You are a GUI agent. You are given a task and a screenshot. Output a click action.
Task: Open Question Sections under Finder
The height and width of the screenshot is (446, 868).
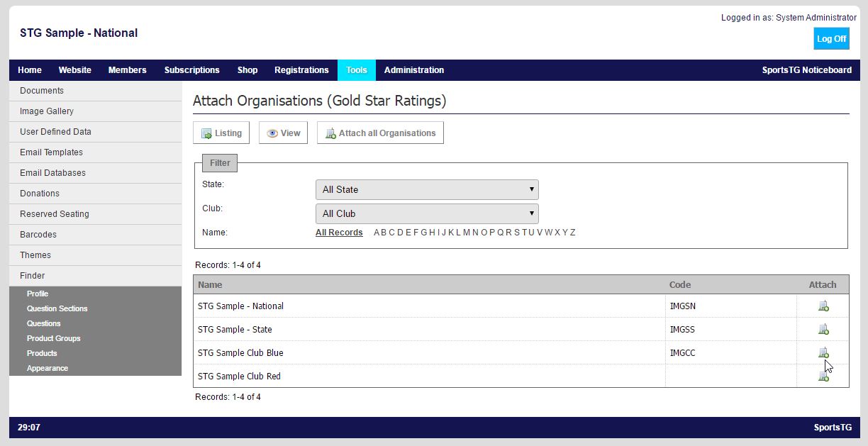57,308
